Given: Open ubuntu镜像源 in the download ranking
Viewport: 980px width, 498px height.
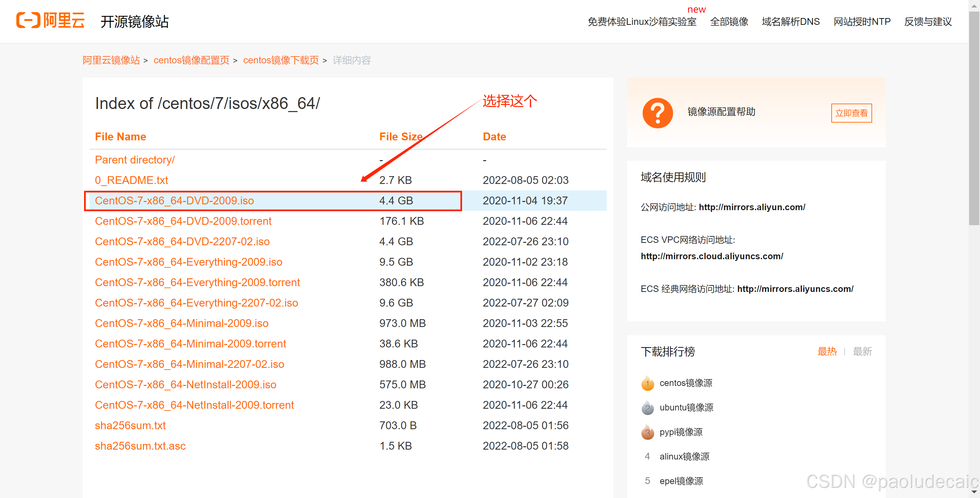Looking at the screenshot, I should 686,407.
